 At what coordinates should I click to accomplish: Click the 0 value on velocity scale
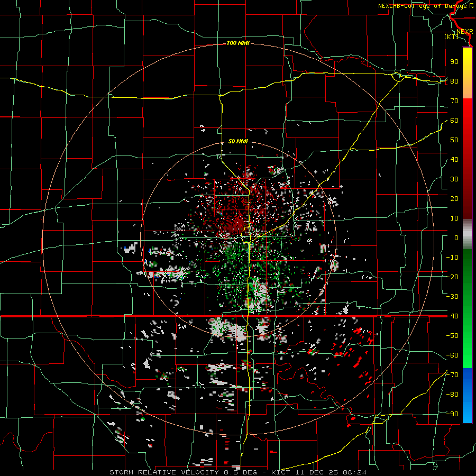(456, 238)
